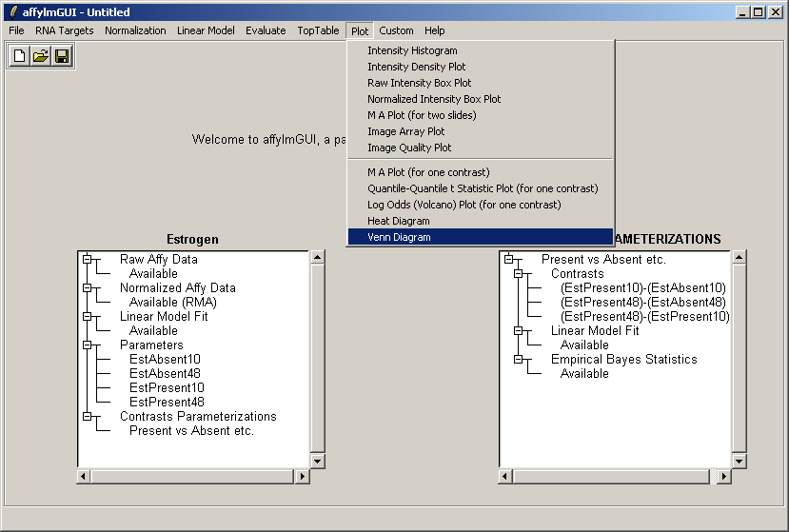Select Venn Diagram from the Plot menu
This screenshot has height=532, width=789.
(399, 237)
